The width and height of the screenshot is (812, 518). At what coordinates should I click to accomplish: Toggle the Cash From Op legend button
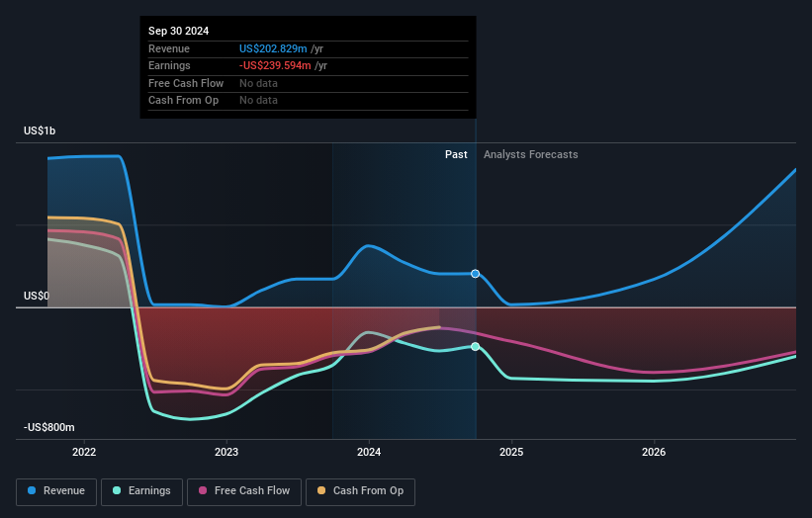(x=360, y=491)
